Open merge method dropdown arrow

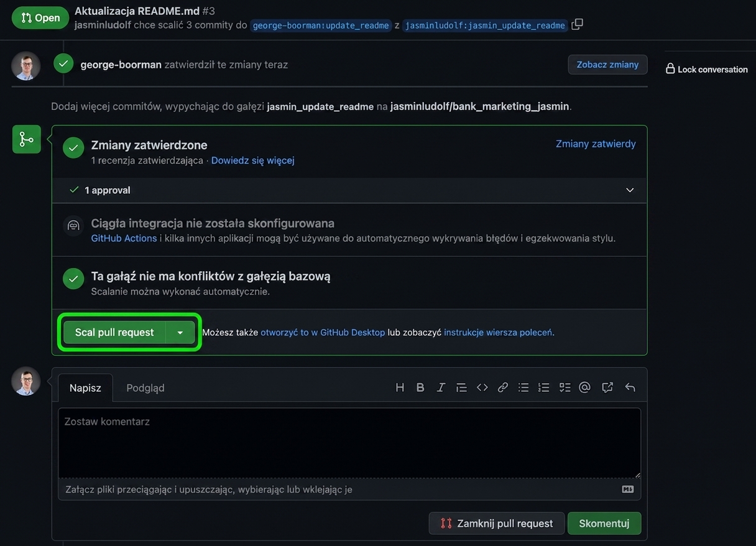[x=180, y=333]
